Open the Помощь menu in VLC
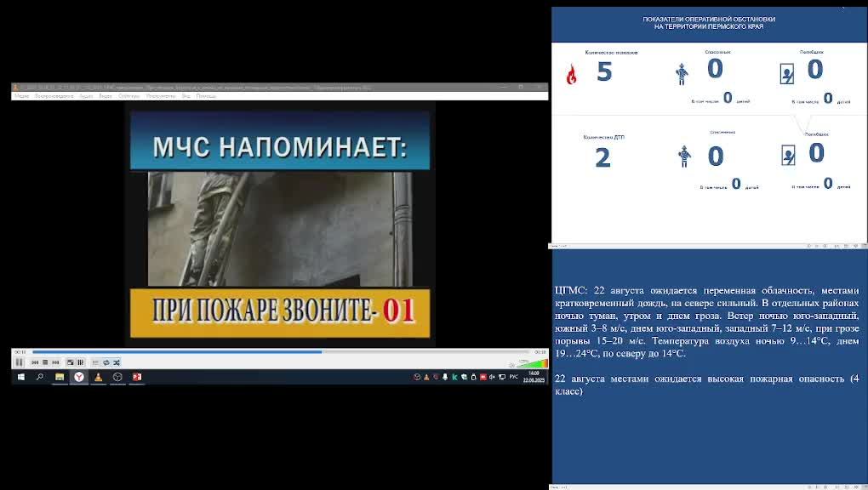Image resolution: width=868 pixels, height=490 pixels. [206, 96]
